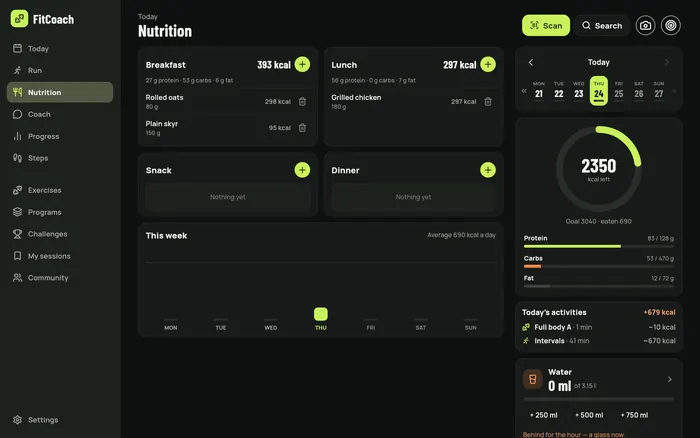Click the Fat progress bar
The image size is (700, 438).
(x=599, y=286)
